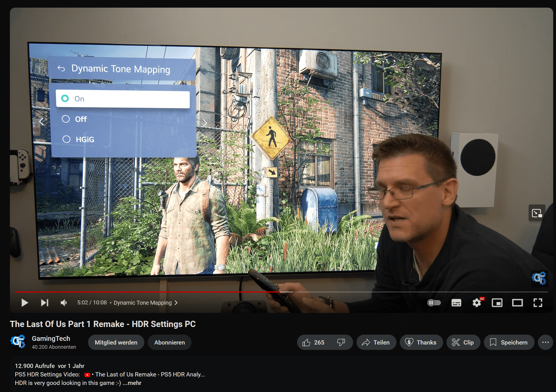Create a Clip from video
The height and width of the screenshot is (392, 556).
[463, 342]
